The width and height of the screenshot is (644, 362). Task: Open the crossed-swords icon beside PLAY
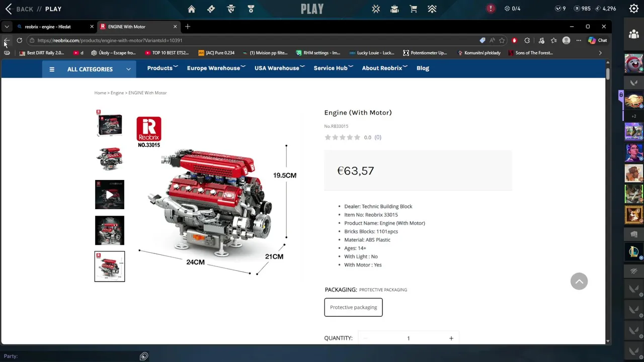[x=376, y=9]
